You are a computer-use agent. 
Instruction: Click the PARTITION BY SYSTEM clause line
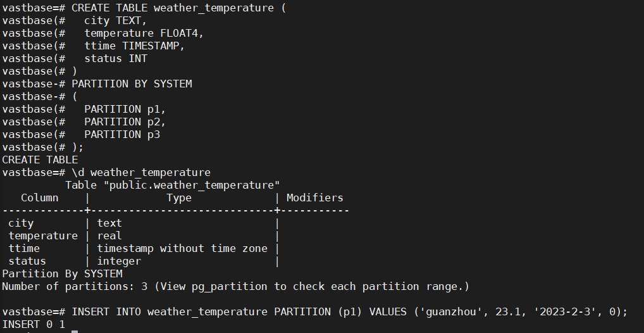click(132, 84)
